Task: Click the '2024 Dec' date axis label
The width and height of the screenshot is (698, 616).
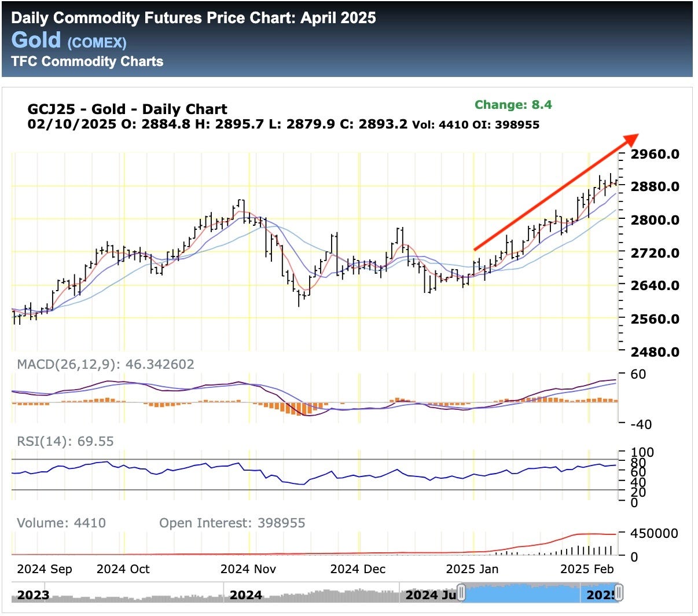Action: pos(358,569)
